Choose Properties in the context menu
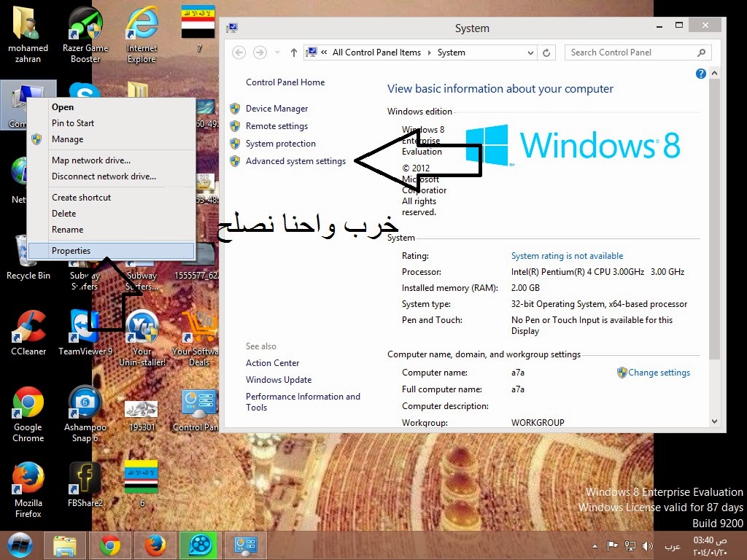This screenshot has height=560, width=747. [x=111, y=251]
